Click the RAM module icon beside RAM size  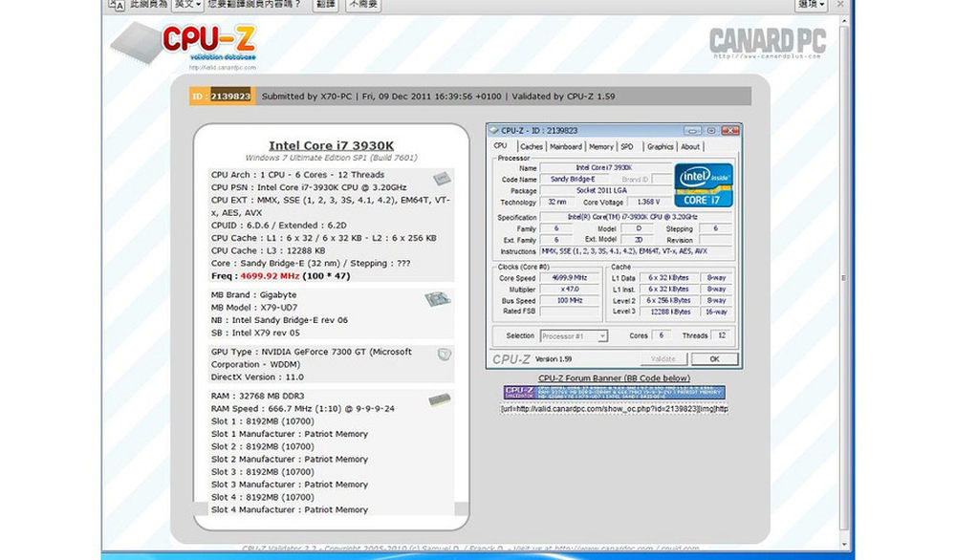[439, 398]
